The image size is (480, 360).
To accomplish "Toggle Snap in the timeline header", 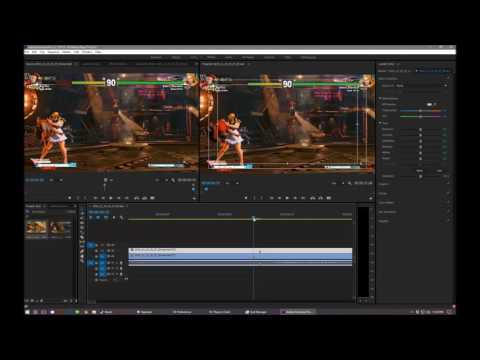I will 98,218.
